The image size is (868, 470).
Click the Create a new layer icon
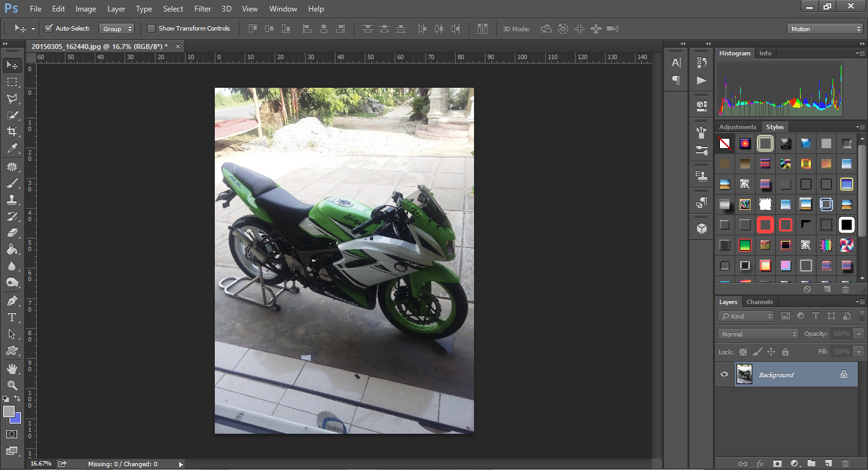click(x=828, y=464)
